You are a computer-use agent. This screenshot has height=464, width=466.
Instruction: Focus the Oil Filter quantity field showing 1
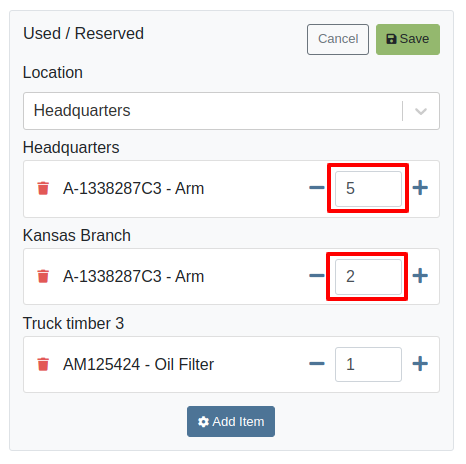coord(368,364)
